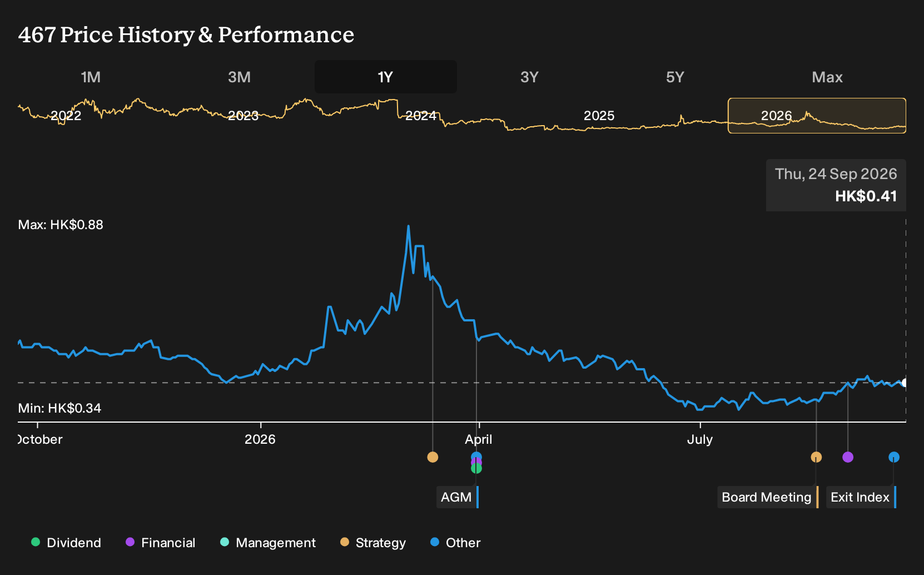The width and height of the screenshot is (924, 575).
Task: Click the July axis label
Action: (700, 439)
